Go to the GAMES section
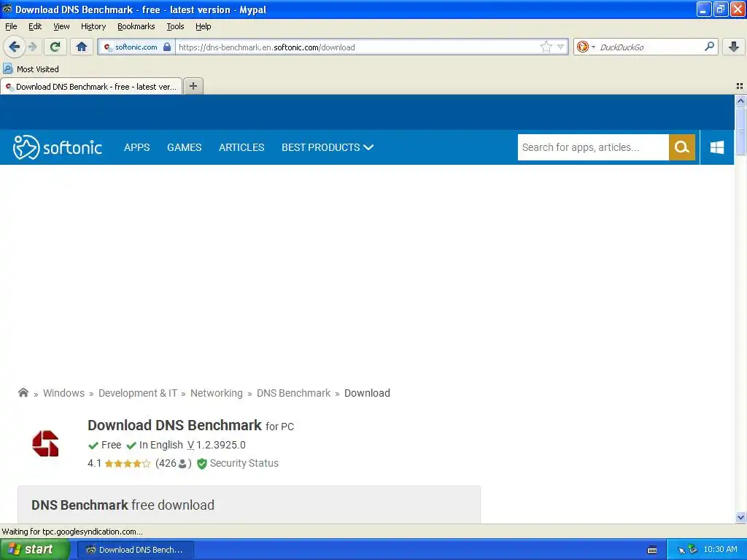The image size is (747, 560). [x=184, y=147]
